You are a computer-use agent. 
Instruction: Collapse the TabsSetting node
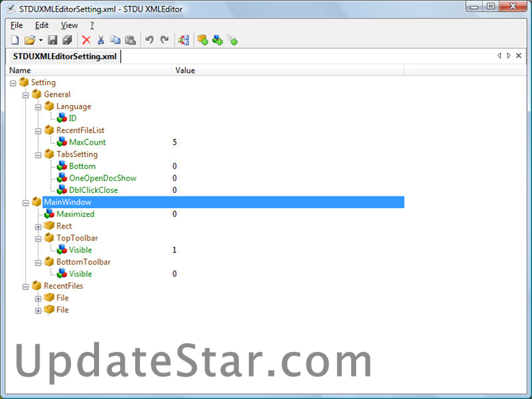38,155
